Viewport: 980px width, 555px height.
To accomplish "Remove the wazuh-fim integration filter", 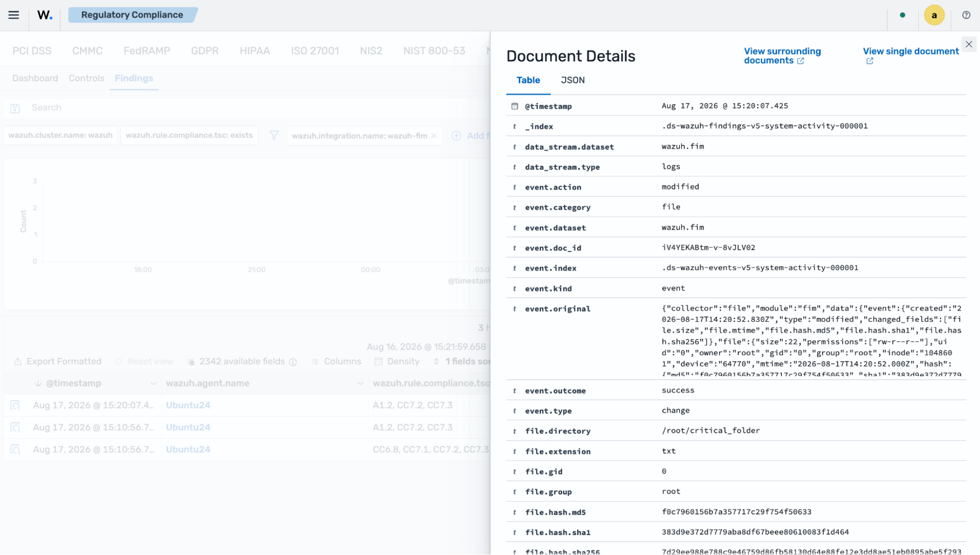I will click(x=434, y=136).
